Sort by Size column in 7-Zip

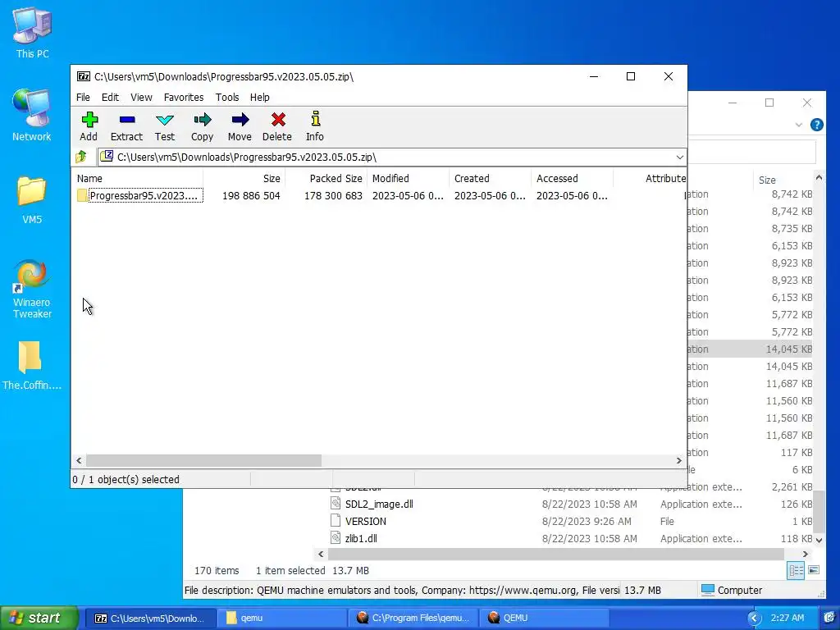244,178
